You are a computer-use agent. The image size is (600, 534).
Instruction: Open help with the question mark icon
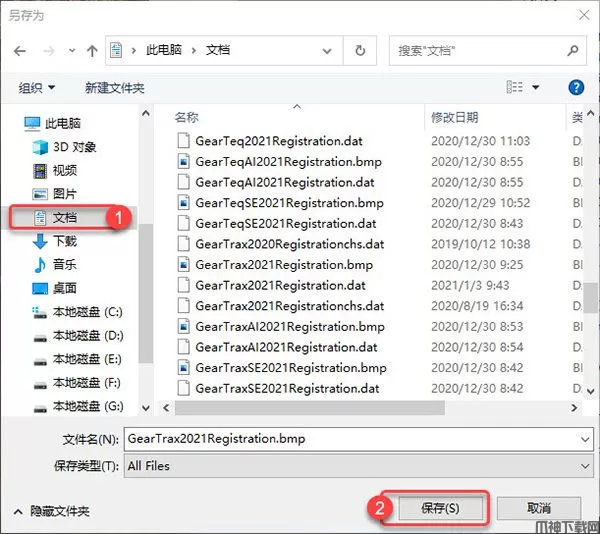pos(576,88)
